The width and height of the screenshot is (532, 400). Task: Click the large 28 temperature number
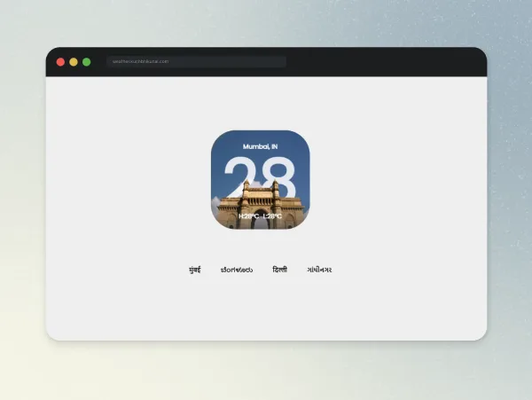[x=260, y=177]
